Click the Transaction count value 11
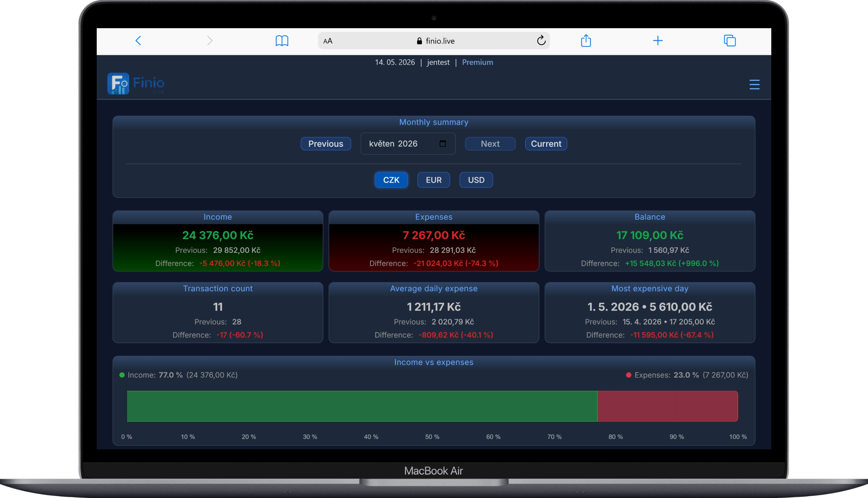This screenshot has height=498, width=868. pyautogui.click(x=218, y=307)
